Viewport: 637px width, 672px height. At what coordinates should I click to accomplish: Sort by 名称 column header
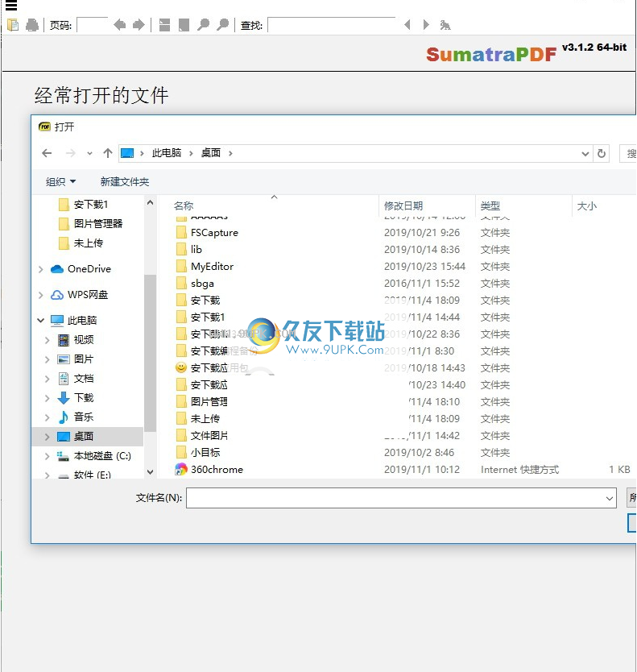tap(184, 206)
